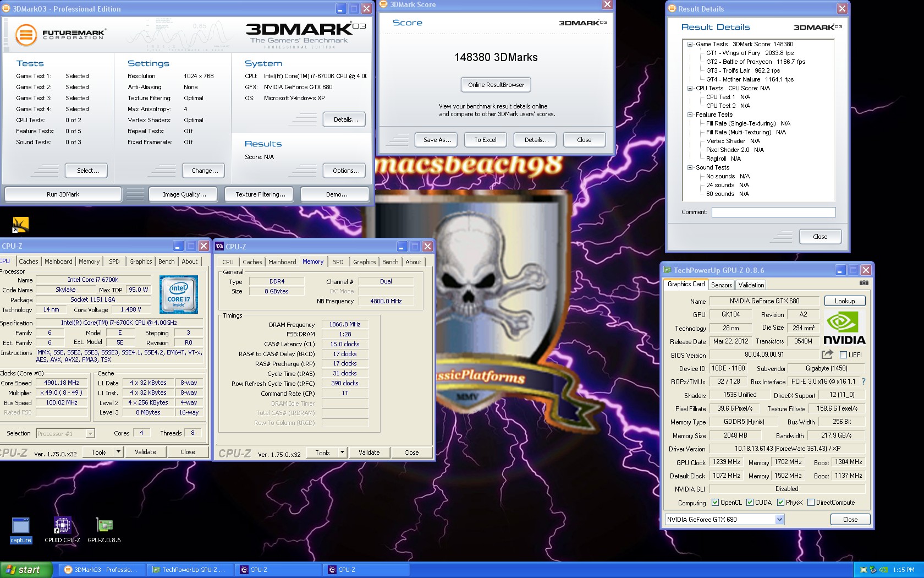
Task: Open the Windows XP start button
Action: coord(26,570)
